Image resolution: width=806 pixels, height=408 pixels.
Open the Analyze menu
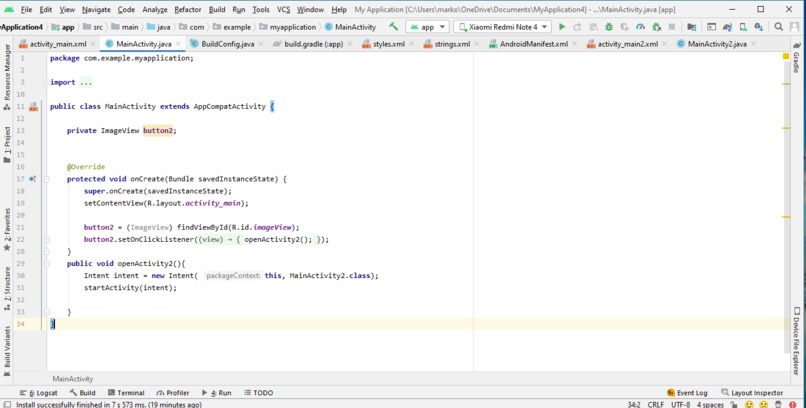[x=155, y=9]
